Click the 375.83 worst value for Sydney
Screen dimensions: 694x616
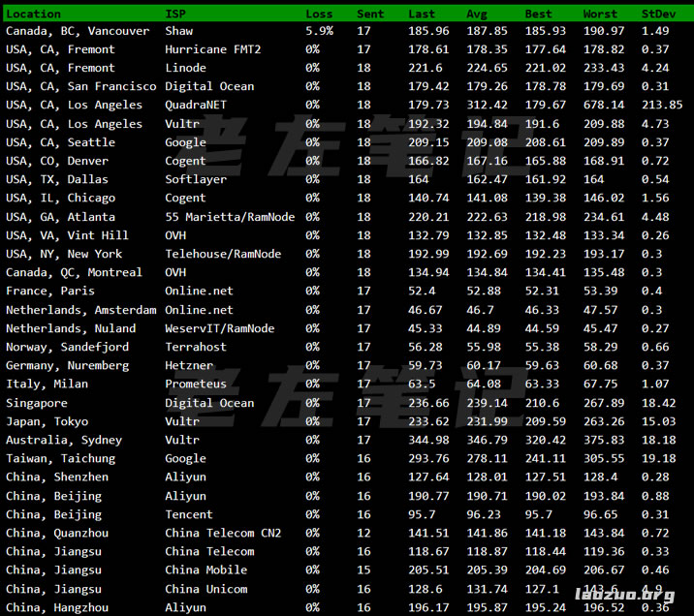(604, 441)
